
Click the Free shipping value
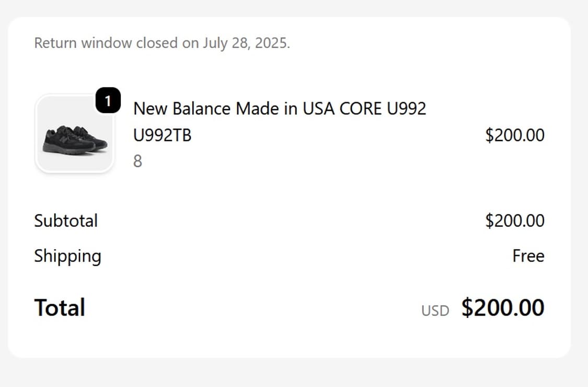(528, 256)
